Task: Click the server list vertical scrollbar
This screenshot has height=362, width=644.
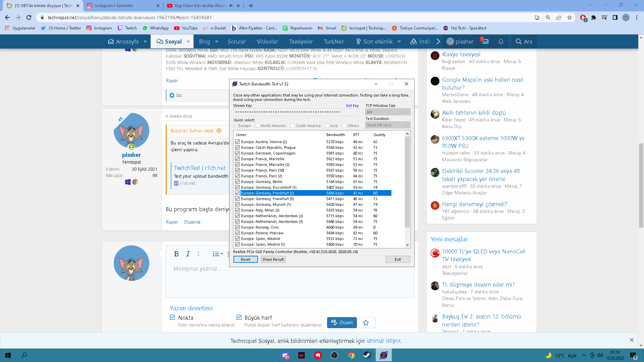Action: click(407, 181)
